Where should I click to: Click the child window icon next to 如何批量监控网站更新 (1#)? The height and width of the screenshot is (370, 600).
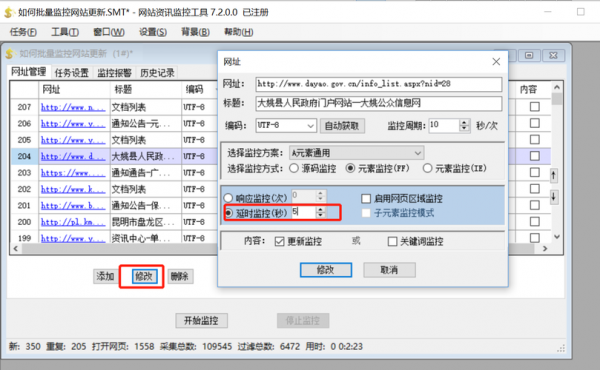10,54
